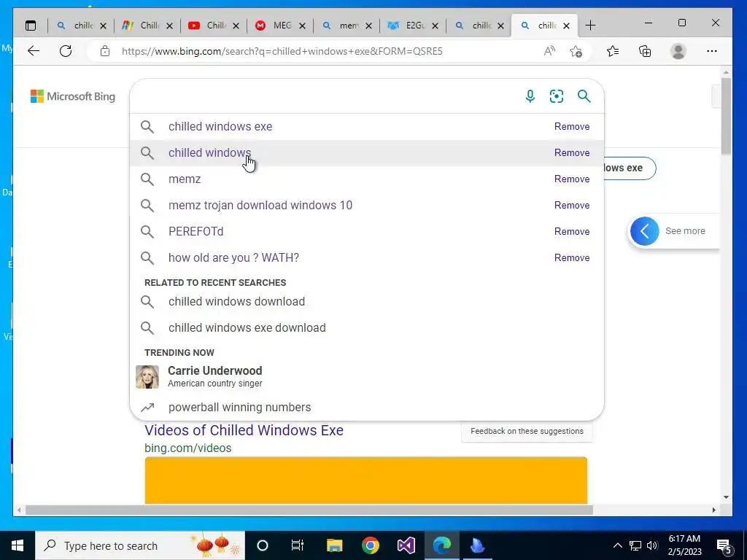Open Windows Start menu
747x560 pixels.
pyautogui.click(x=18, y=545)
